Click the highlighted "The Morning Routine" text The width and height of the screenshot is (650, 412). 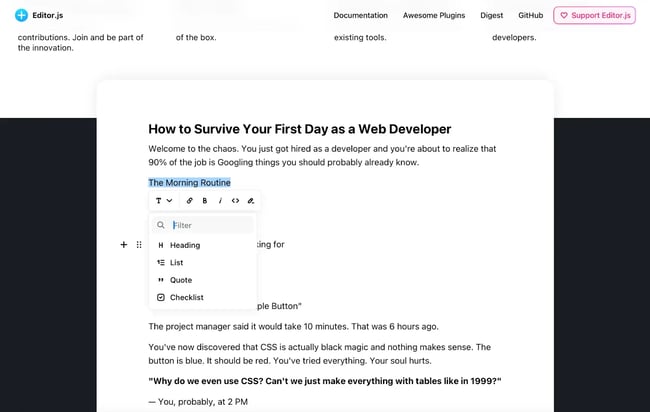pos(189,182)
